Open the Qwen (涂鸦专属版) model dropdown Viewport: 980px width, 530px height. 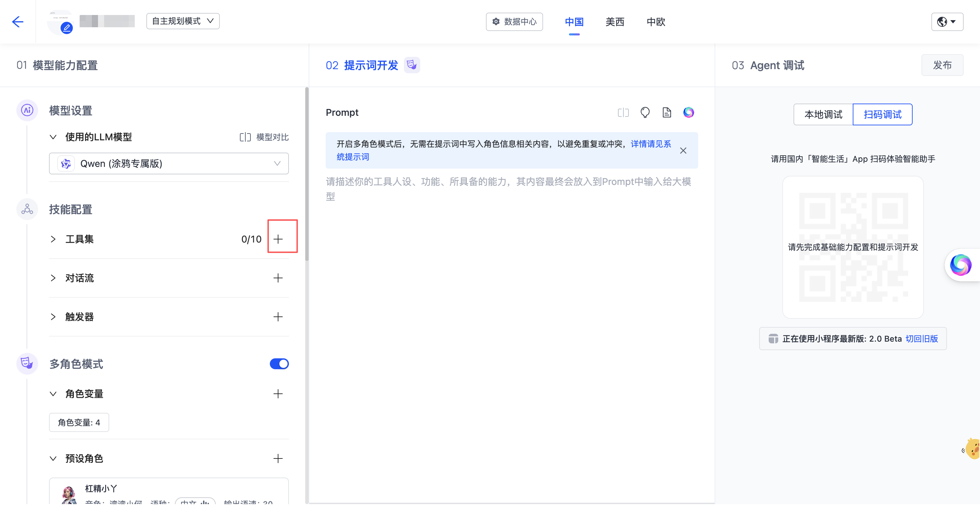[169, 164]
